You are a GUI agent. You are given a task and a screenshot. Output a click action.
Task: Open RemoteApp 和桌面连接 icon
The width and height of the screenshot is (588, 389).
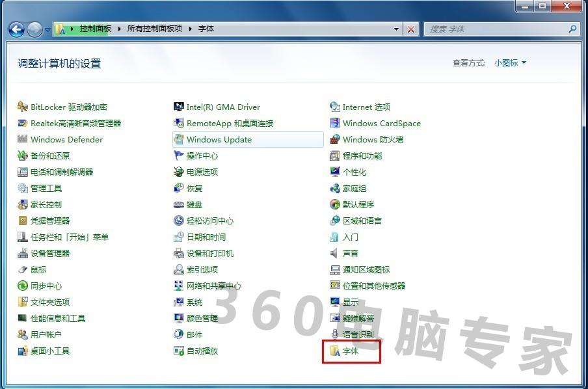tap(178, 123)
